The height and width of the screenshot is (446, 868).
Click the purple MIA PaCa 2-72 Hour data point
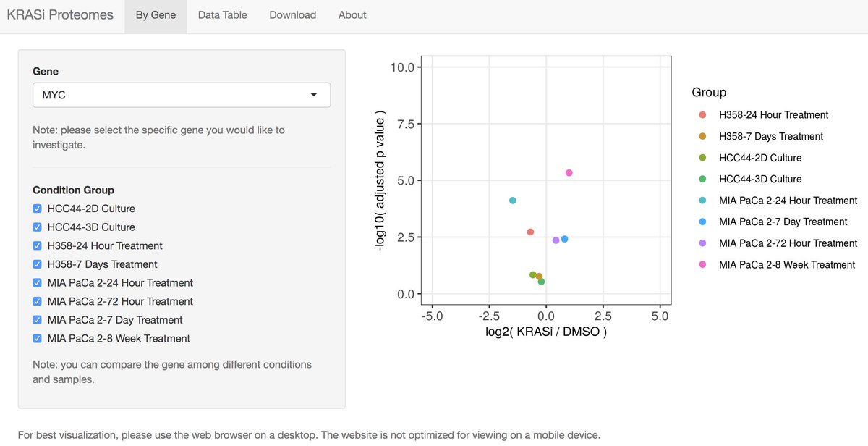pyautogui.click(x=556, y=240)
